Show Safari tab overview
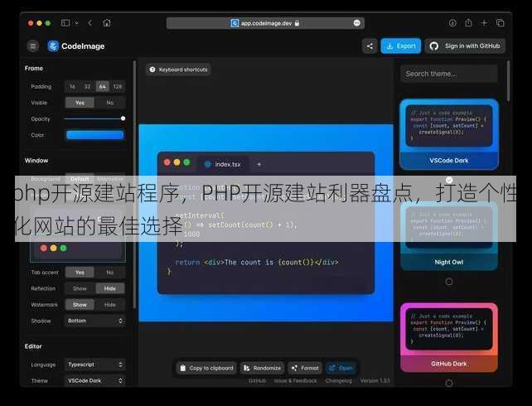Viewport: 532px width, 406px height. [x=501, y=23]
